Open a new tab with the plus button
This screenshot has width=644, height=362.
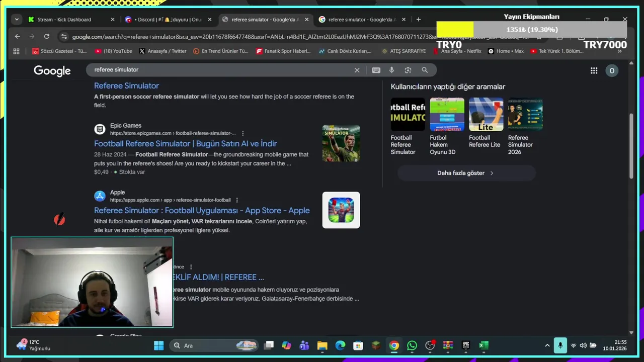click(418, 20)
